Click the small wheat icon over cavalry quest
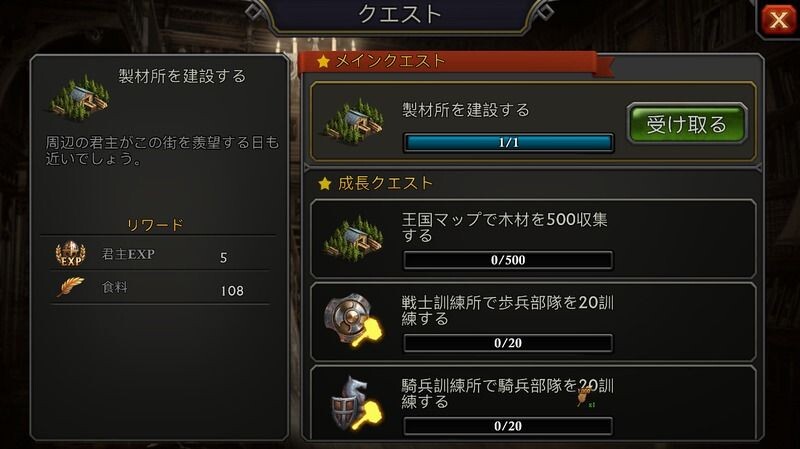The width and height of the screenshot is (800, 449). [585, 396]
